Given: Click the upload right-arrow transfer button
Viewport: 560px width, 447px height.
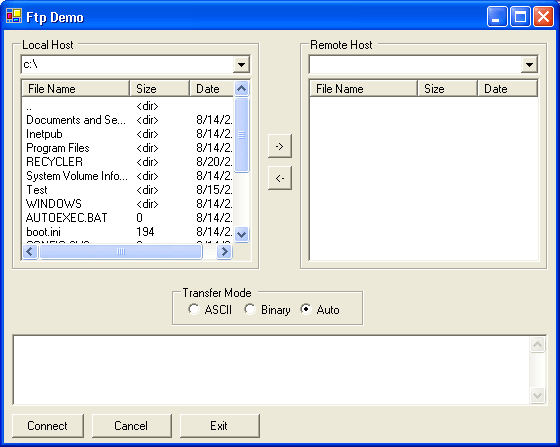Looking at the screenshot, I should (x=280, y=146).
